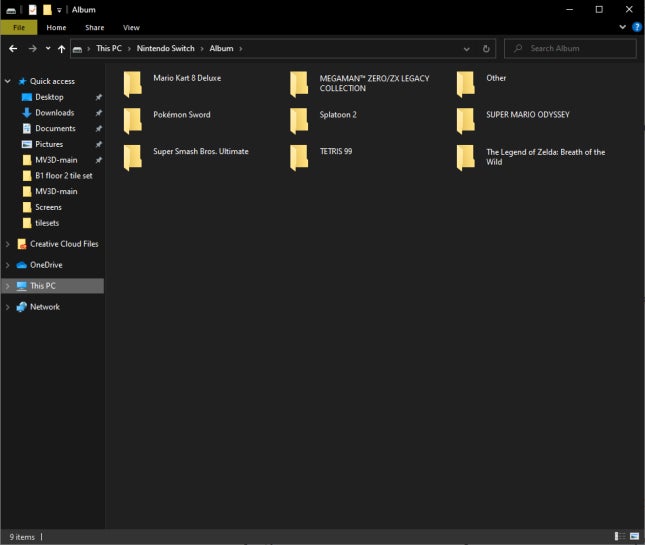Open the File menu
This screenshot has height=545, width=645.
(19, 28)
